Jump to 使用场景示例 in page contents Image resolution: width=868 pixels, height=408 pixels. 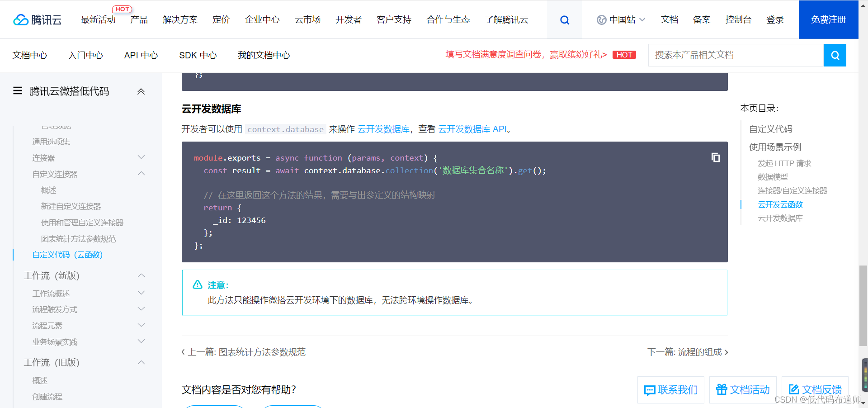point(775,147)
